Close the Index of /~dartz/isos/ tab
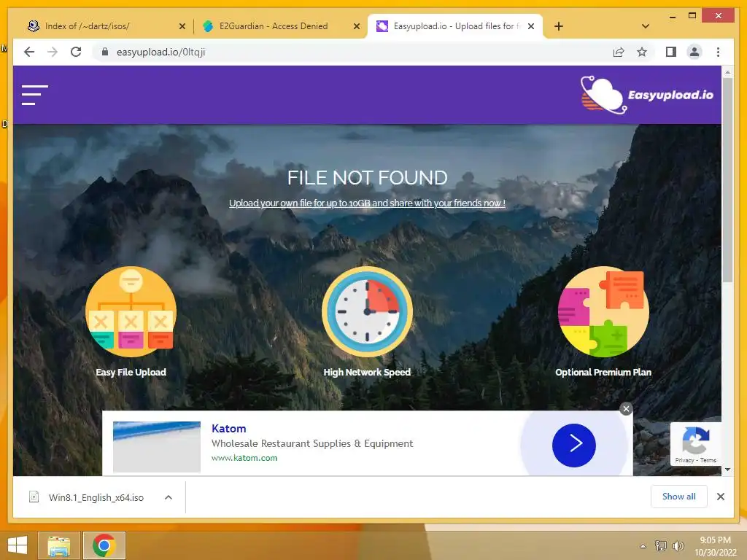 pyautogui.click(x=182, y=26)
